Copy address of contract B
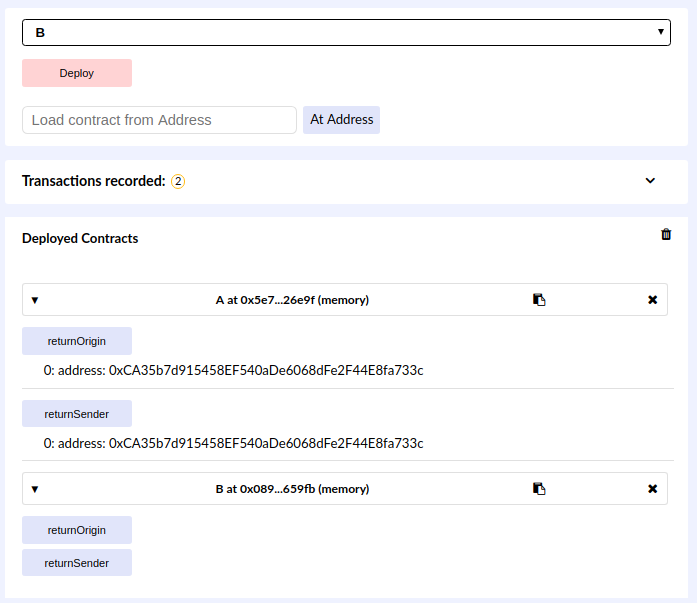The width and height of the screenshot is (697, 603). click(x=539, y=489)
